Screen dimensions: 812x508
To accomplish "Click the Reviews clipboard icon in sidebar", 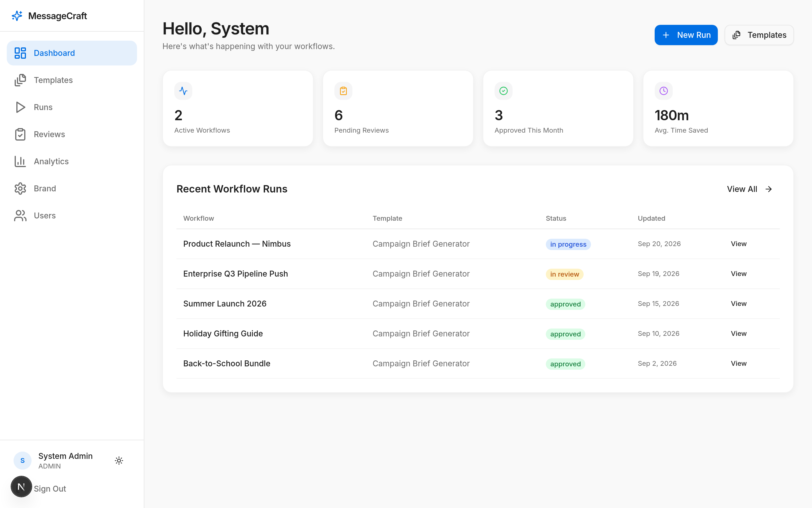I will click(20, 134).
